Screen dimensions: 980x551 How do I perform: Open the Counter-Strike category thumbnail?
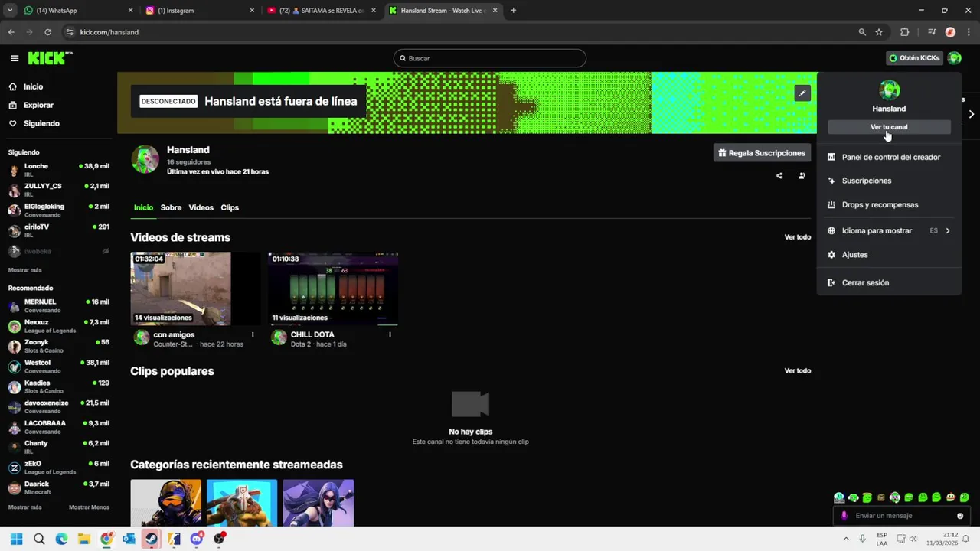[166, 503]
